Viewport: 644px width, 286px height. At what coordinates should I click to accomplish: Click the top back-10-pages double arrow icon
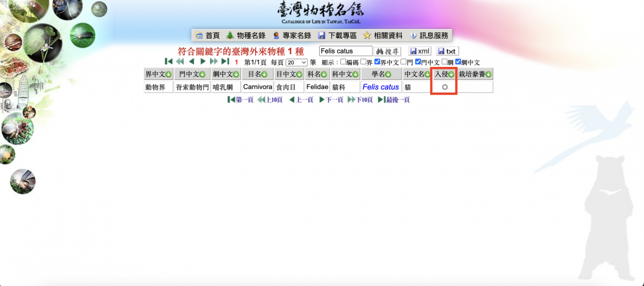180,62
